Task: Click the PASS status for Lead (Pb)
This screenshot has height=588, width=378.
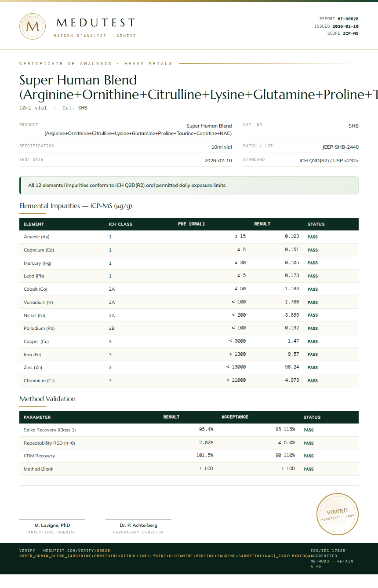Action: [313, 276]
